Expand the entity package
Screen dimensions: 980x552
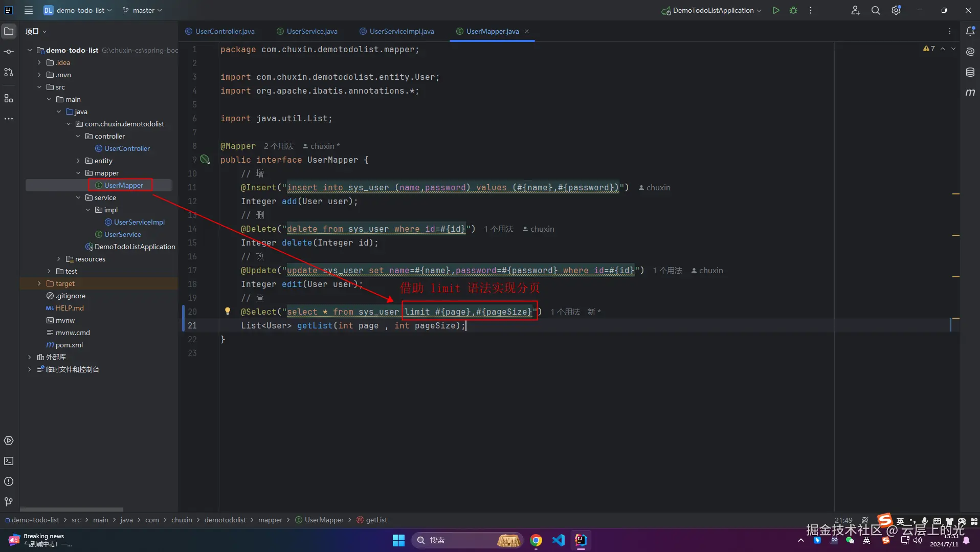(x=78, y=161)
